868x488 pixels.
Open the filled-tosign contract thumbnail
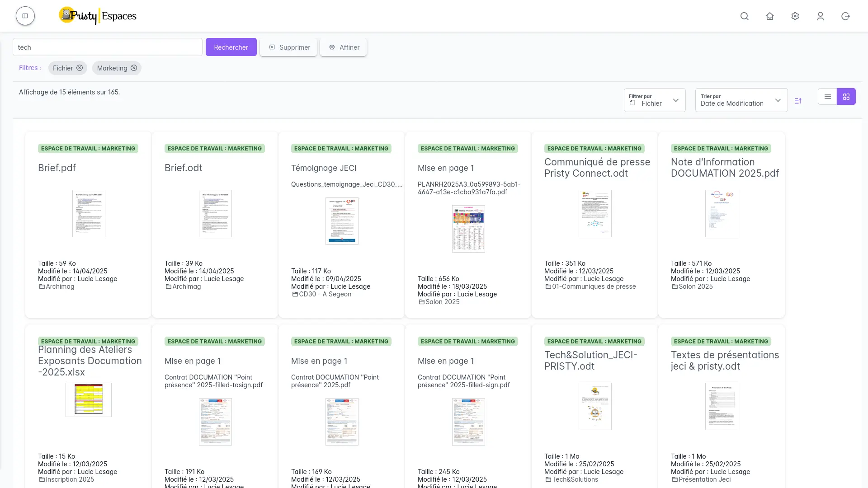215,422
